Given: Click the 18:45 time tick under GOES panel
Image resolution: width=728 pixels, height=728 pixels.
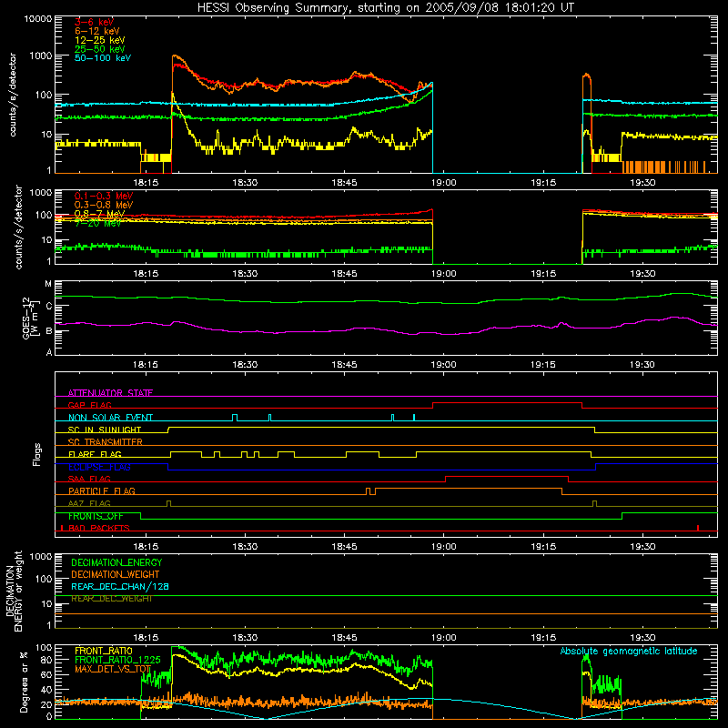Looking at the screenshot, I should [344, 365].
